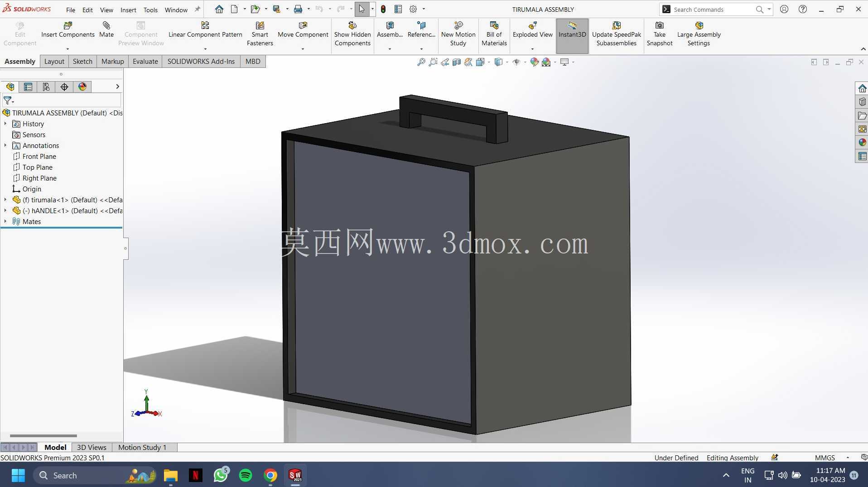Toggle the Select cursor tool
The width and height of the screenshot is (868, 487).
(x=362, y=9)
